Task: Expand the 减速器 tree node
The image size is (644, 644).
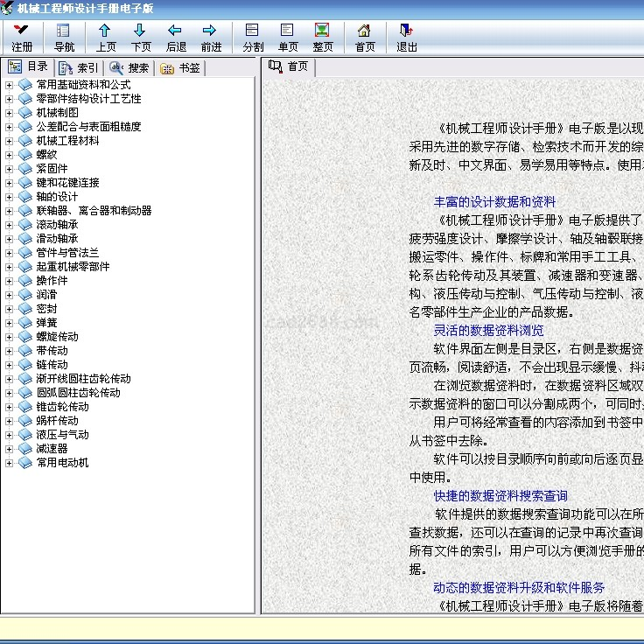Action: (10, 449)
